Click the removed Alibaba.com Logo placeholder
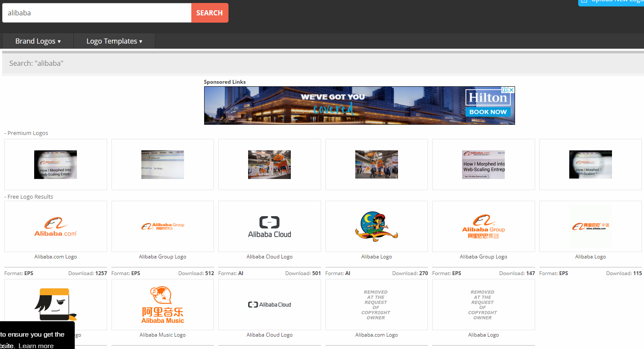 click(x=377, y=305)
